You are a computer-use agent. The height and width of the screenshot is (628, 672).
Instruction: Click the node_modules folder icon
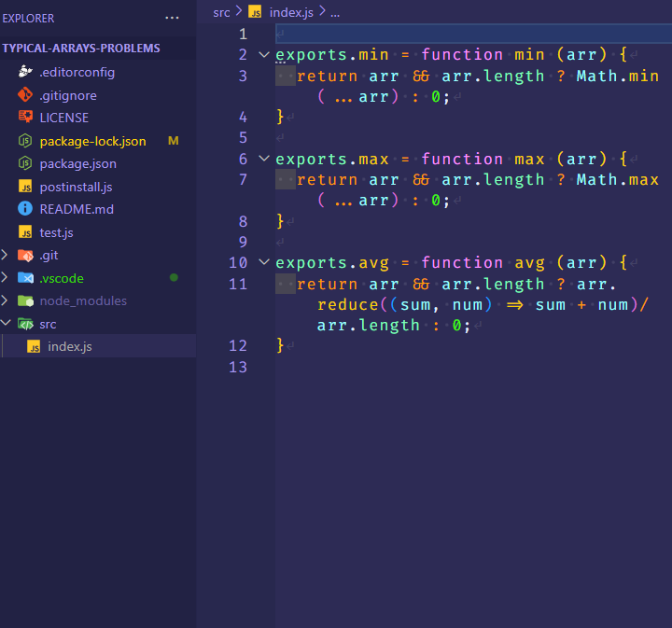coord(25,300)
